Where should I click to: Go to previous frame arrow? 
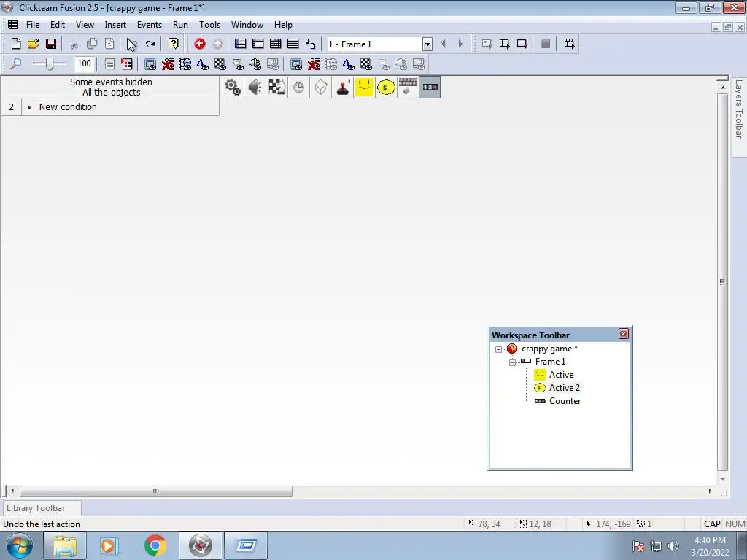[x=444, y=44]
